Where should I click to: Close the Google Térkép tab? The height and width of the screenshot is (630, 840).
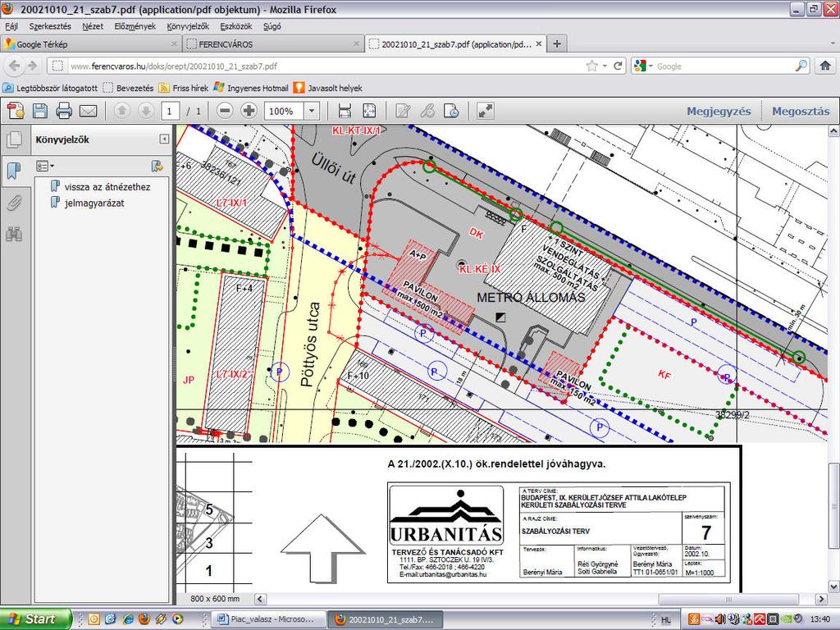[x=174, y=44]
